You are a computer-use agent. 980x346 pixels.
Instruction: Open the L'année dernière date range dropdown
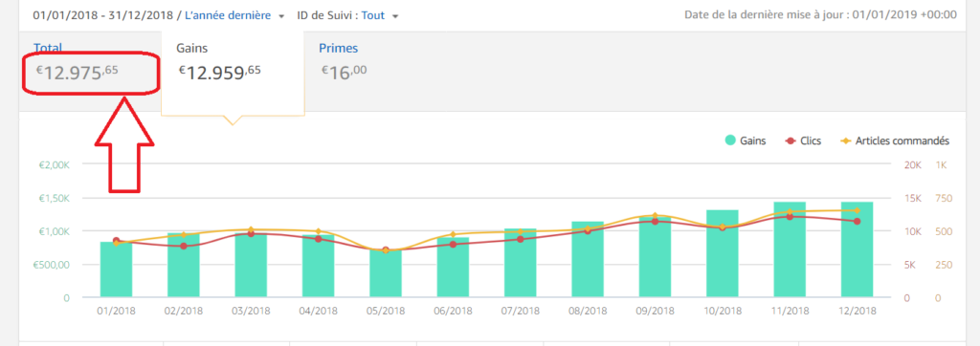235,15
